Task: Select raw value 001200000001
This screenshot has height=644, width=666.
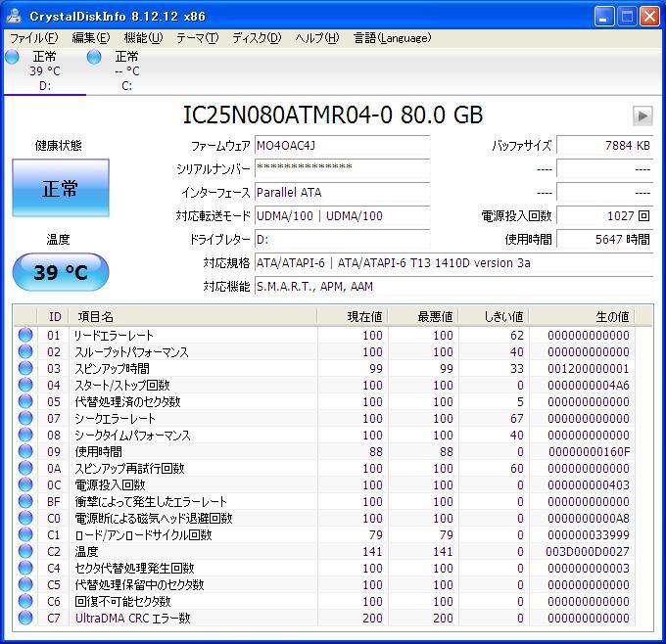Action: [x=589, y=368]
